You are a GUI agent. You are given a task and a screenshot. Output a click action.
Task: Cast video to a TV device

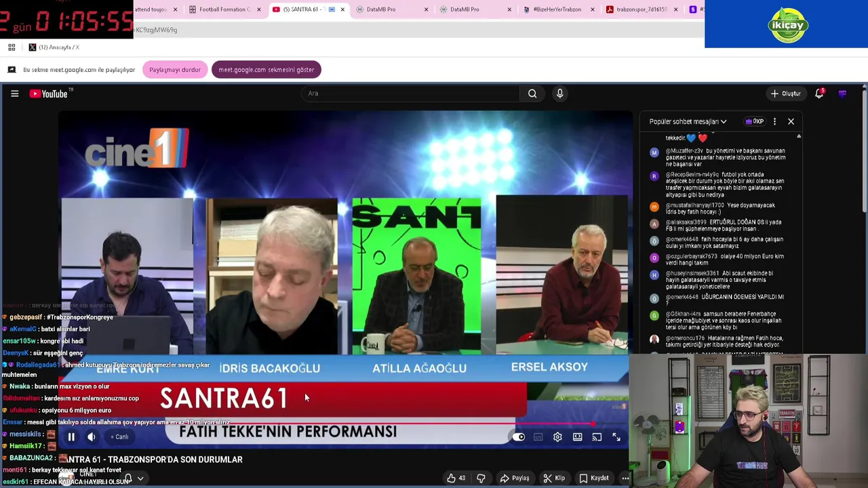point(597,437)
